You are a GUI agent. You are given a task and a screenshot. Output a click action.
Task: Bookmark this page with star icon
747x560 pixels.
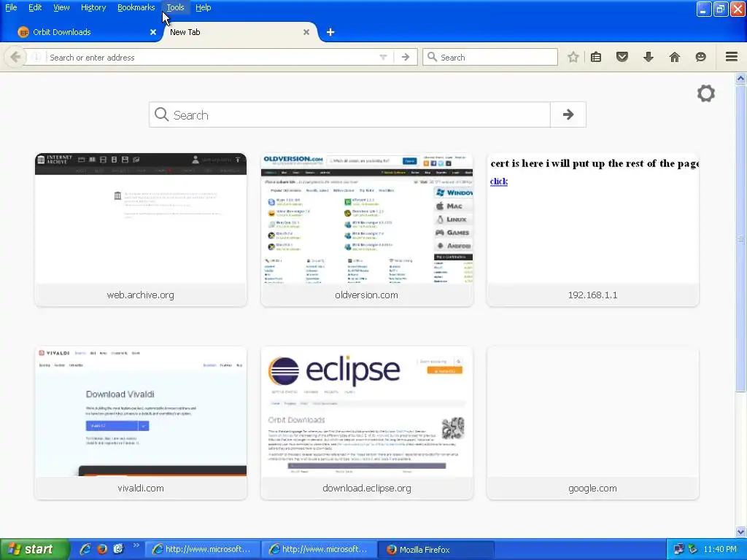(x=573, y=57)
